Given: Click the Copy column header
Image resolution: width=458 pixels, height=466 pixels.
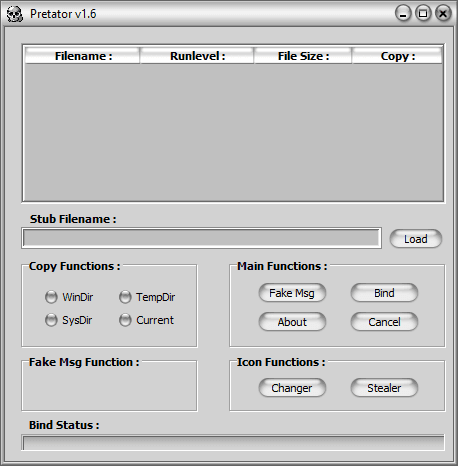Looking at the screenshot, I should pos(397,56).
